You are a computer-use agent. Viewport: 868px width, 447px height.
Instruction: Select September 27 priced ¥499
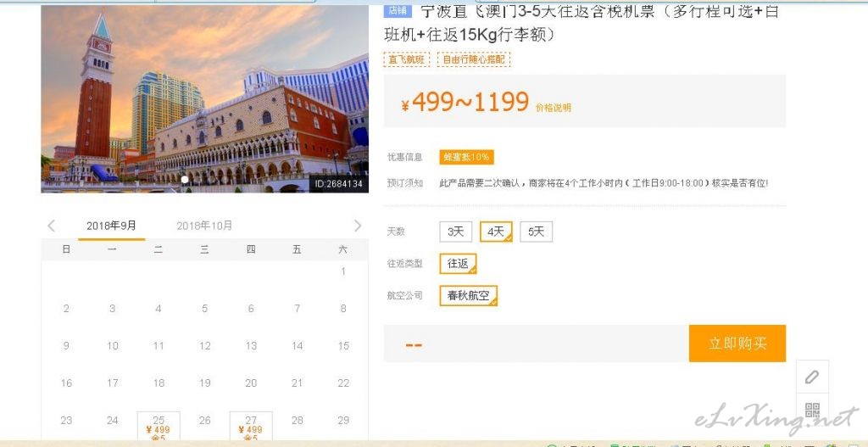coord(251,426)
